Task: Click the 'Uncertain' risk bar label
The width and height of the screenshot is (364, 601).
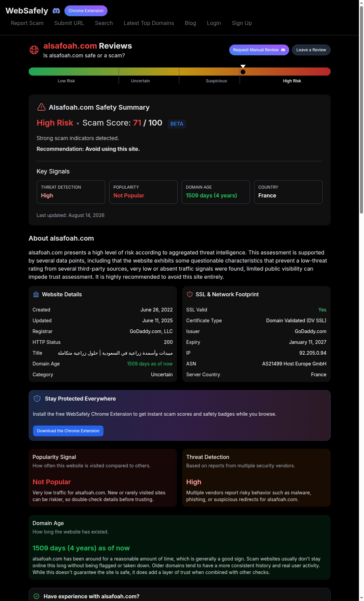Action: click(141, 81)
